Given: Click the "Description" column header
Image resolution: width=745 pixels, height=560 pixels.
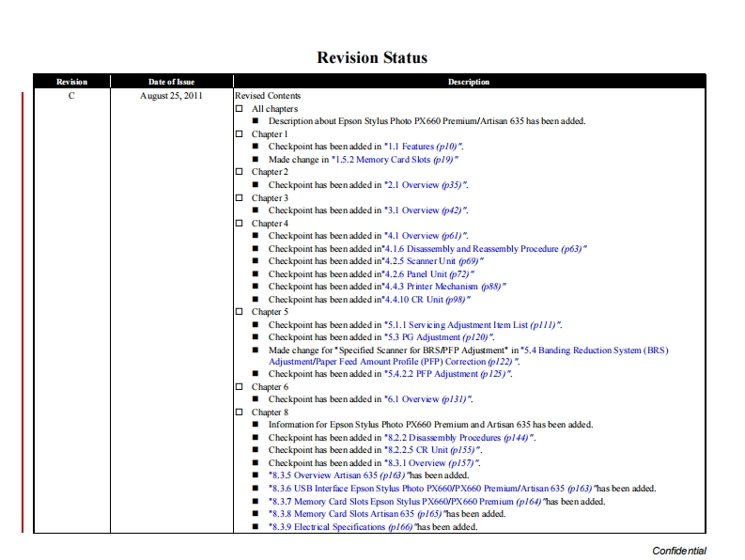Looking at the screenshot, I should 468,82.
